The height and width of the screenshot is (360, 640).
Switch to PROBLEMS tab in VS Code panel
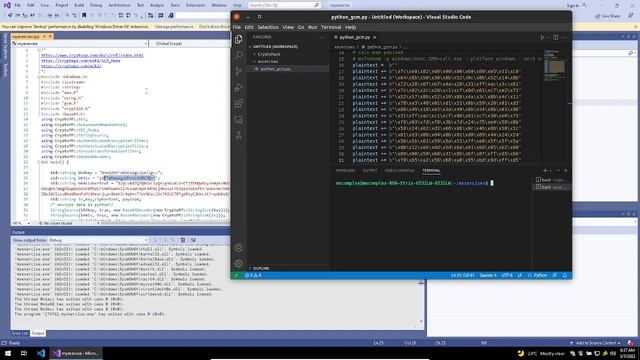tap(345, 171)
